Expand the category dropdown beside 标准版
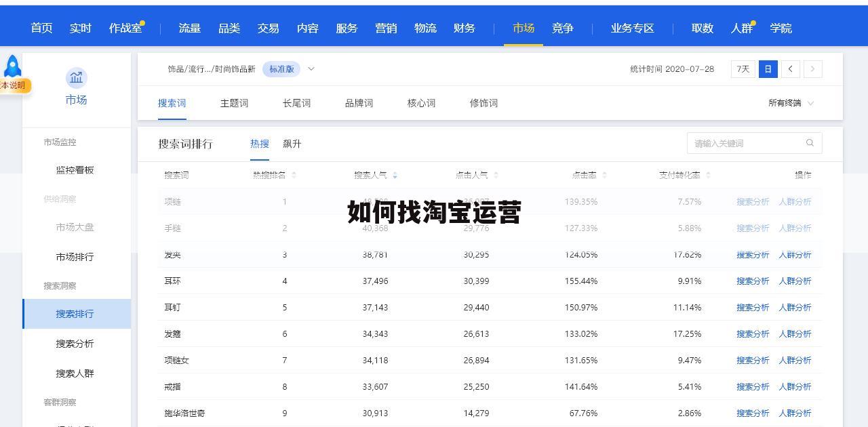This screenshot has height=427, width=868. [311, 68]
